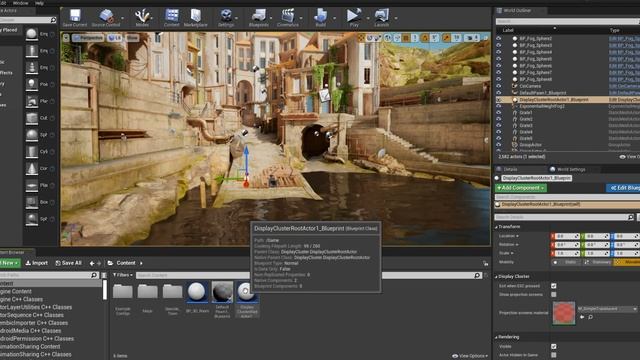Click the magnifier in content search field
This screenshot has height=360, width=640.
point(478,276)
